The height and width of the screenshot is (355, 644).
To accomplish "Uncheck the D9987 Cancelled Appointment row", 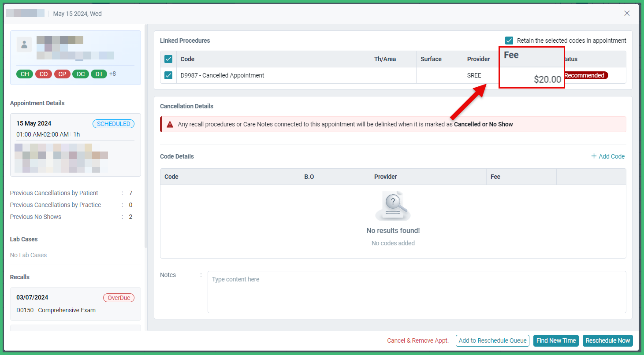I will point(168,75).
